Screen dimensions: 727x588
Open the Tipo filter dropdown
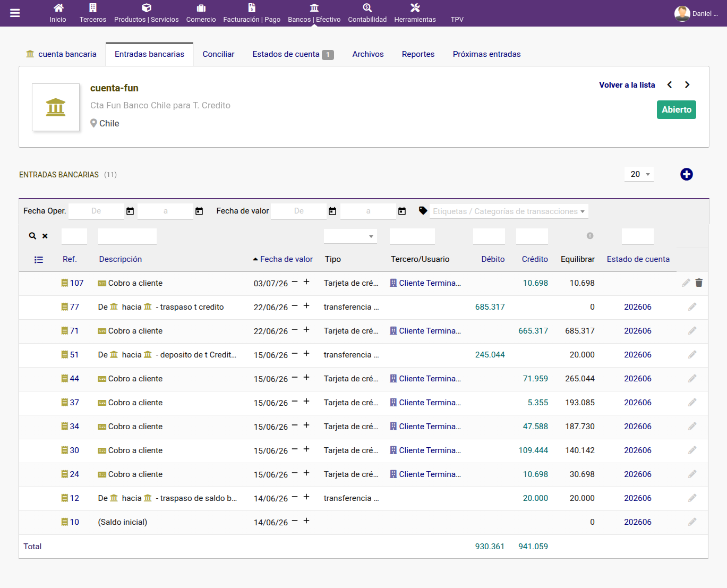click(x=350, y=236)
